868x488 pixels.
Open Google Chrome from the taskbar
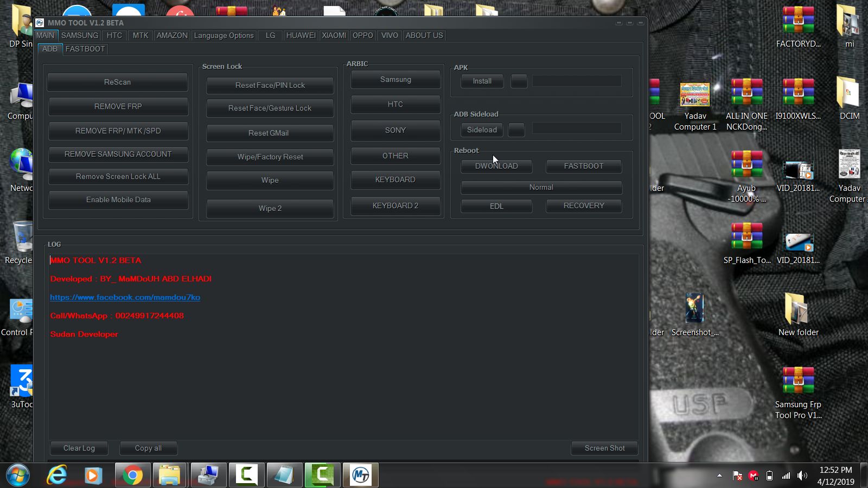(x=132, y=476)
